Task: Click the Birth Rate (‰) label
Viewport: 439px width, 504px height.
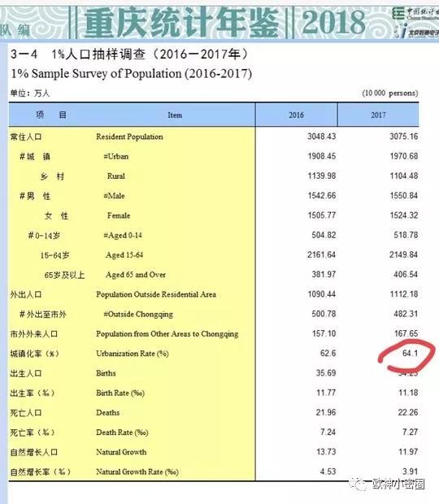Action: (x=120, y=393)
